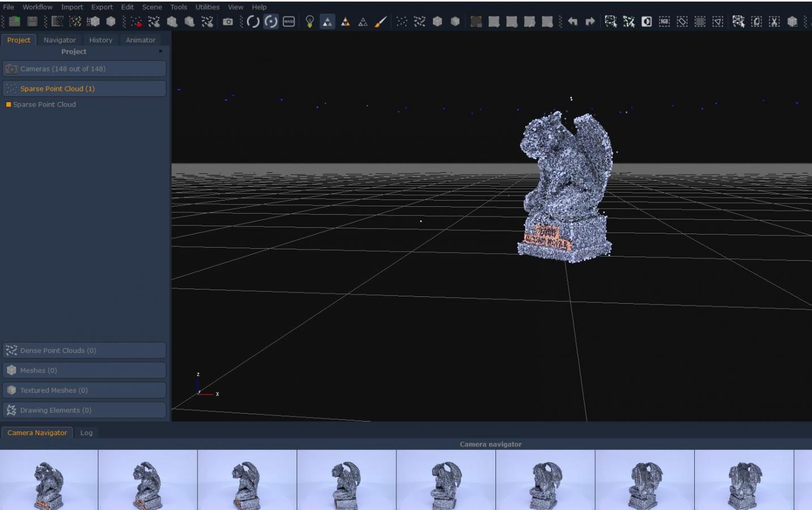Toggle the invert selection icon

click(647, 22)
